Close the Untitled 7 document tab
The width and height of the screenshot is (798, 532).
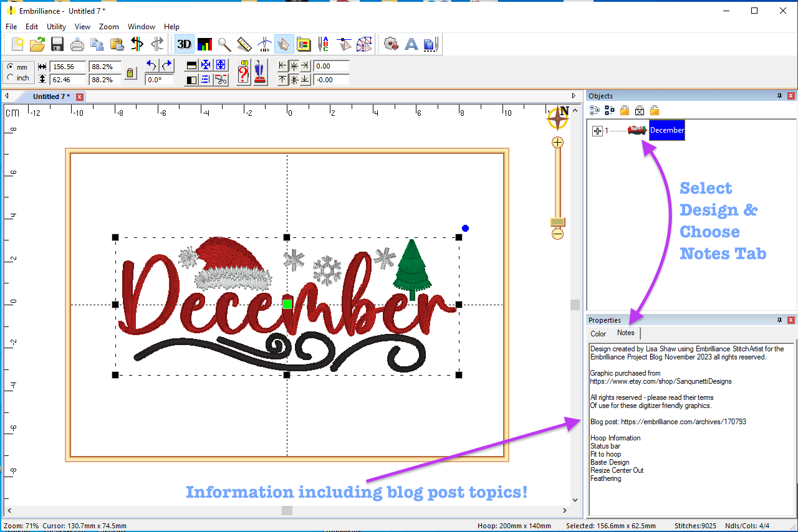pyautogui.click(x=80, y=97)
